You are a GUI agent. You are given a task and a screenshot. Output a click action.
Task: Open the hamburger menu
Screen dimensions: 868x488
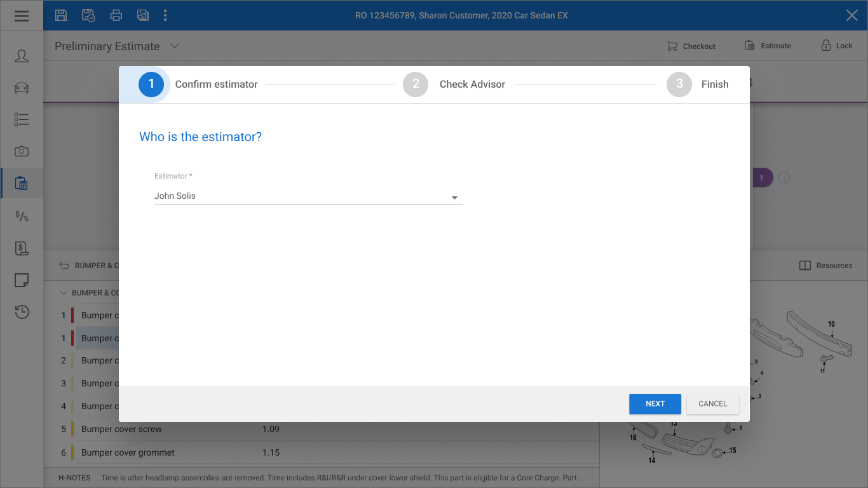pyautogui.click(x=22, y=15)
